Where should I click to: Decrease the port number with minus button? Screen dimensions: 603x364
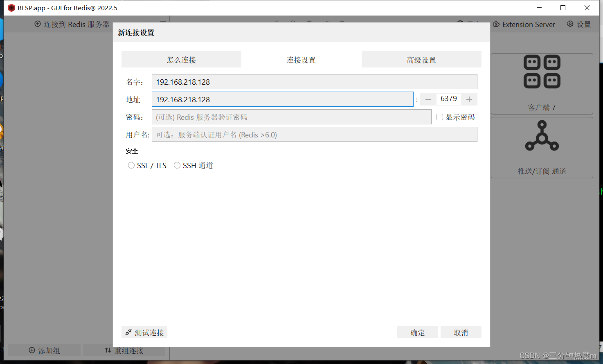pos(428,99)
